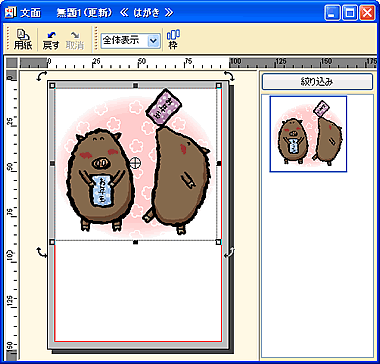The width and height of the screenshot is (380, 364).
Task: Click the purple お年玉 envelope in the image
Action: pos(164,106)
